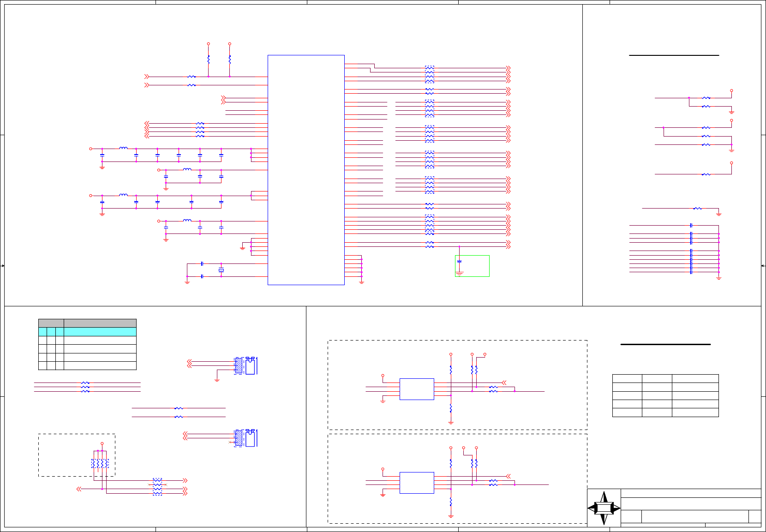The width and height of the screenshot is (766, 532).
Task: Select the upper jumper header symbol
Action: 246,365
